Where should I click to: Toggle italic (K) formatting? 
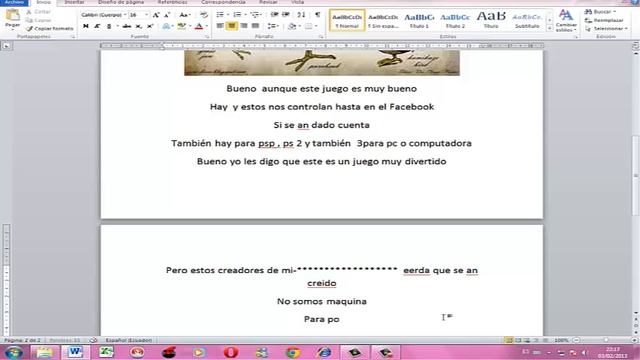[x=97, y=26]
